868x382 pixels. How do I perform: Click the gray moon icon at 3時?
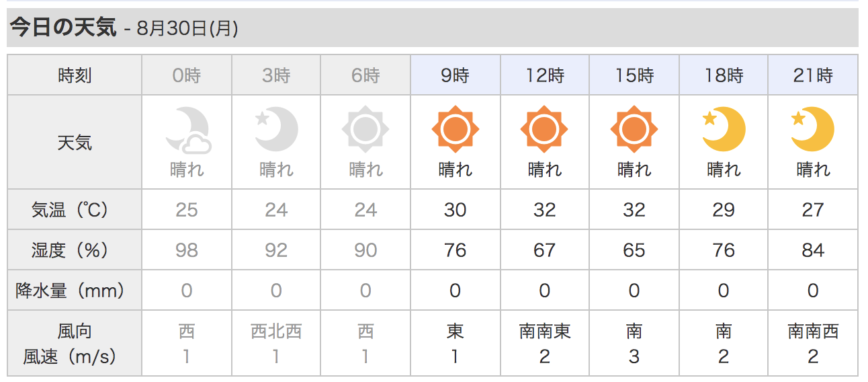click(276, 129)
